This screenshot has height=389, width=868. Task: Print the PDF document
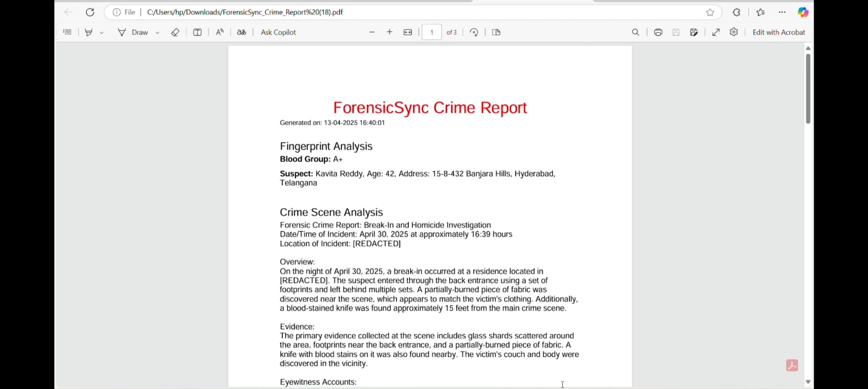coord(658,32)
